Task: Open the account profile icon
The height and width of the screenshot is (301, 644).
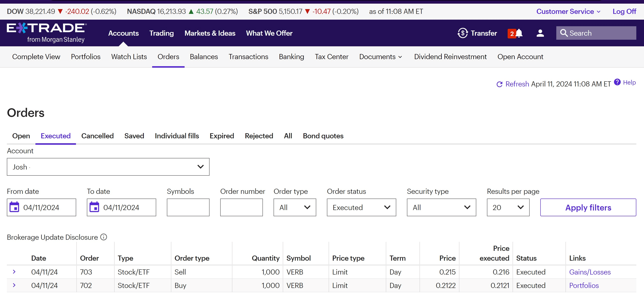Action: click(540, 33)
